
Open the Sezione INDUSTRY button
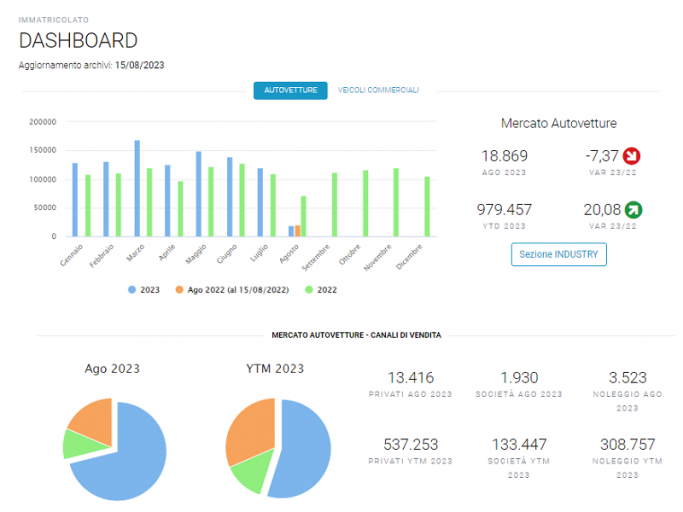click(558, 254)
